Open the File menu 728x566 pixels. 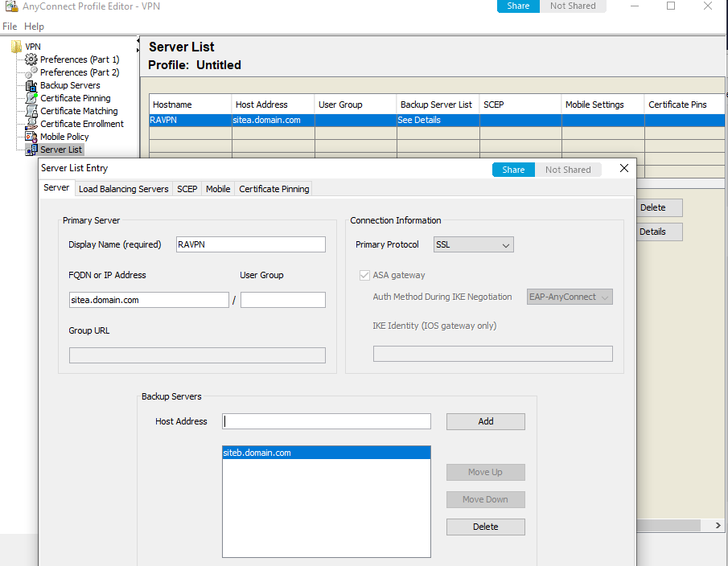[x=10, y=27]
